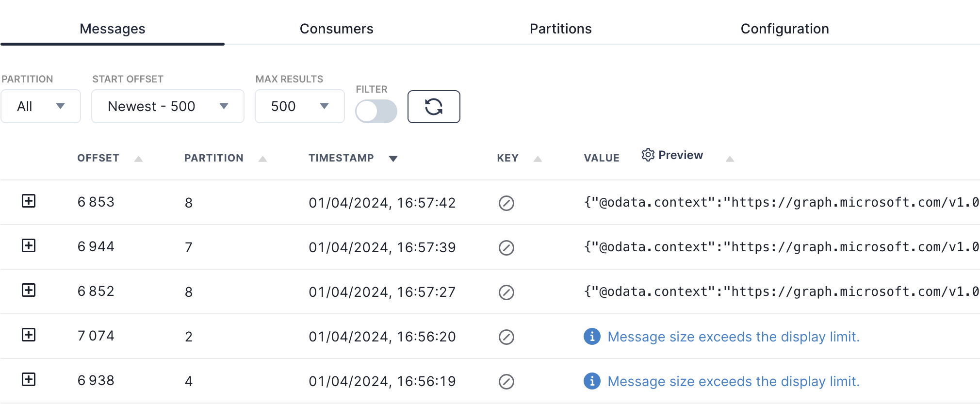This screenshot has height=405, width=980.
Task: Expand message row with offset 7 074
Action: click(x=29, y=335)
